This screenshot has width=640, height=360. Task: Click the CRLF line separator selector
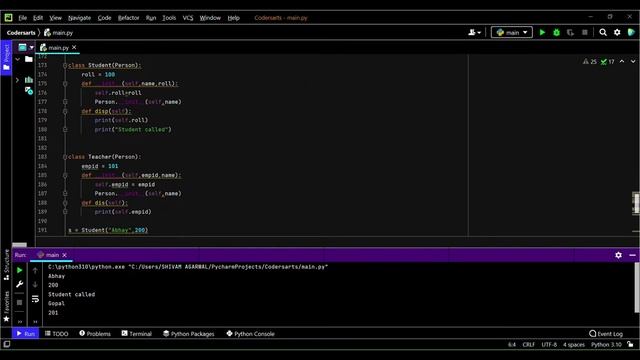(x=528, y=345)
